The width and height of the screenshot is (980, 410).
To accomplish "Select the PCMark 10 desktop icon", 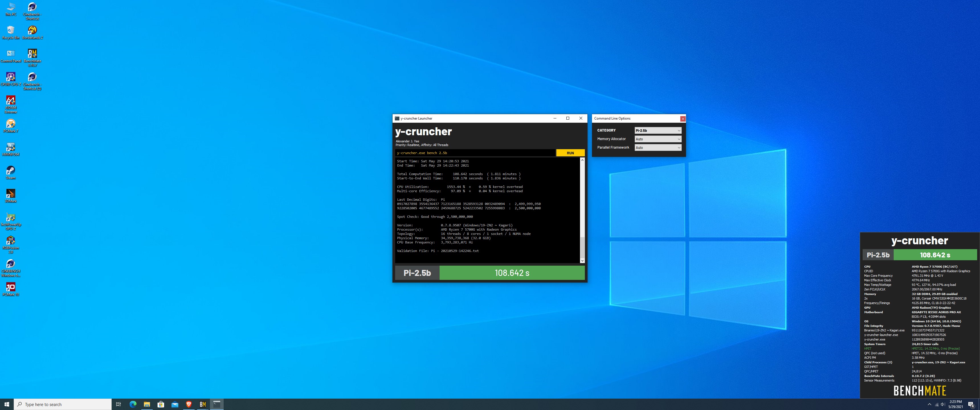I will point(11,290).
